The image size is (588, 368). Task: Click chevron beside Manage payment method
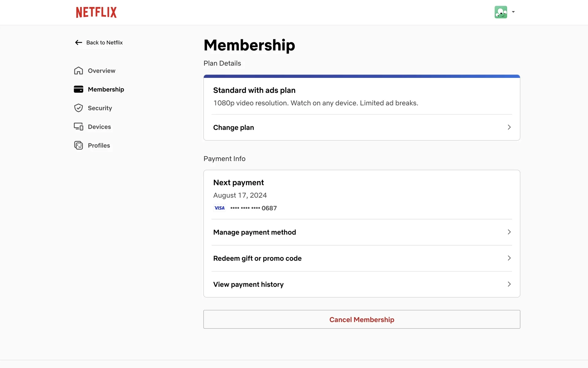509,232
